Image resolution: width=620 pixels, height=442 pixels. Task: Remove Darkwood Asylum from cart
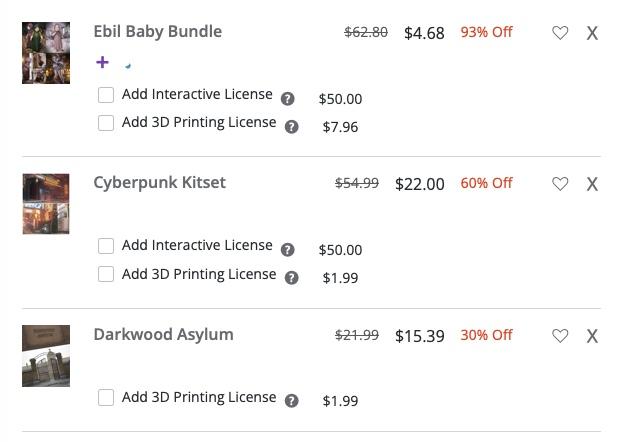[592, 336]
